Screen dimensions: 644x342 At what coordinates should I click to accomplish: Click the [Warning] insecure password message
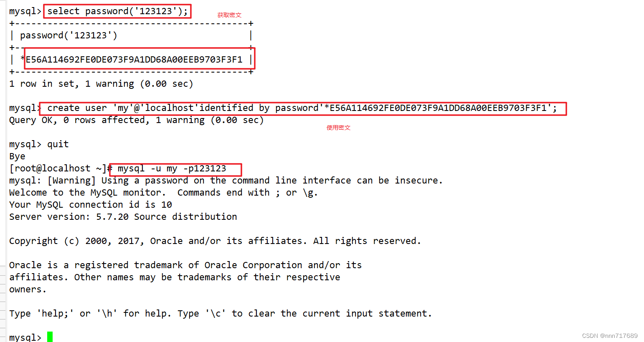coord(226,181)
